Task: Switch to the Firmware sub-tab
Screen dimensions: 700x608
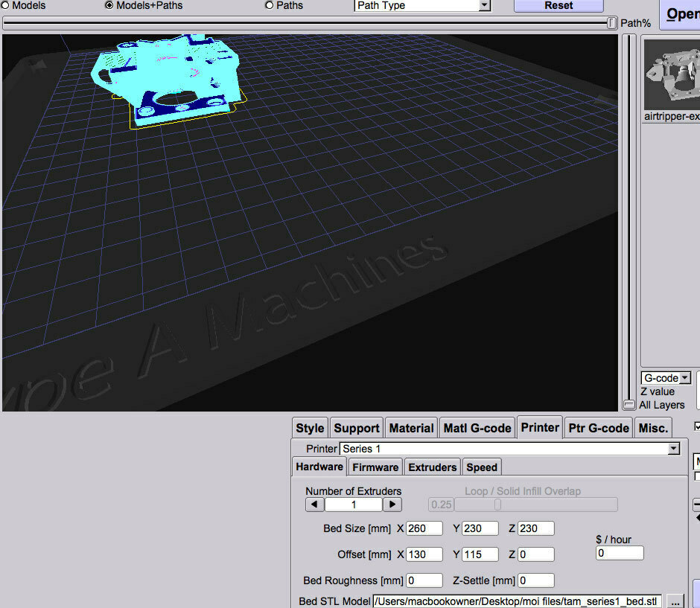Action: coord(375,467)
